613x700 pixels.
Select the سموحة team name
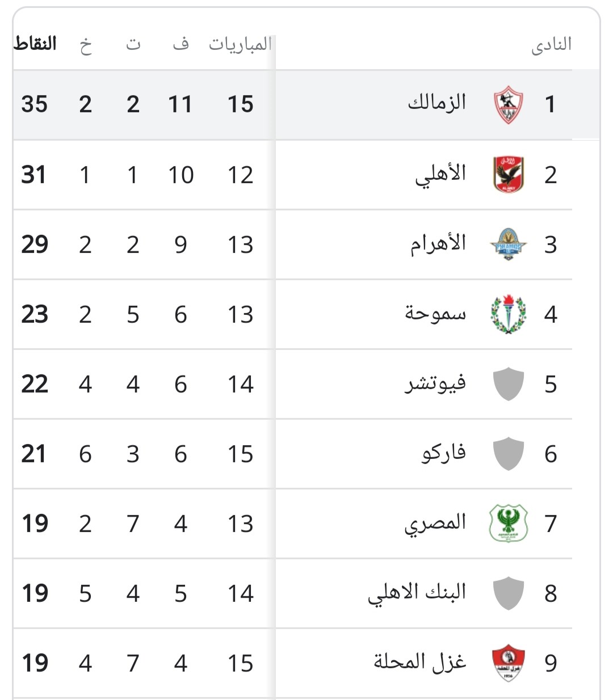pyautogui.click(x=435, y=314)
